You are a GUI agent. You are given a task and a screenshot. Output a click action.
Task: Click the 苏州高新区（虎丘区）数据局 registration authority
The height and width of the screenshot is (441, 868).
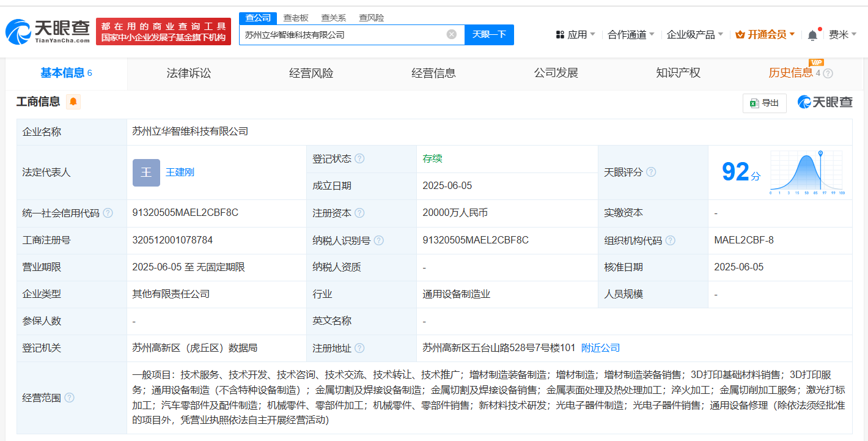point(195,348)
